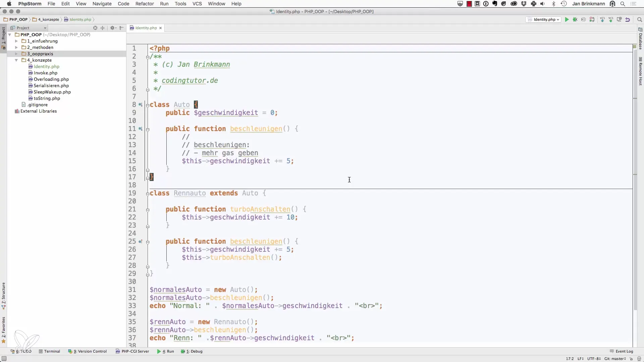The height and width of the screenshot is (362, 644).
Task: Open macOS Spotlight search in menu bar
Action: (623, 4)
